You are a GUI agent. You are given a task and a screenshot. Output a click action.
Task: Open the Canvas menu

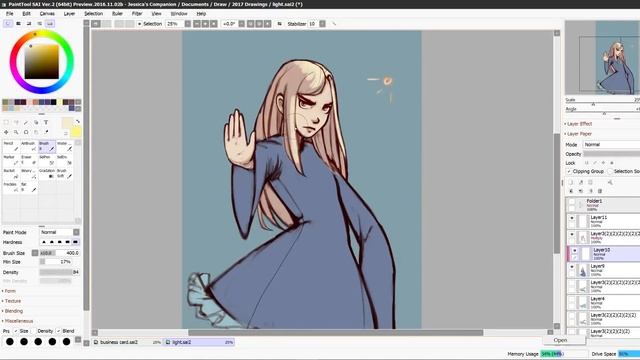pos(47,13)
